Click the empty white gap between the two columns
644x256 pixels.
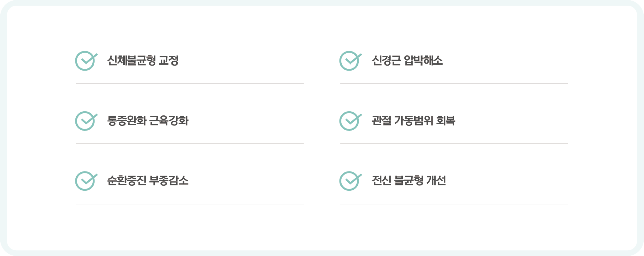(x=322, y=128)
